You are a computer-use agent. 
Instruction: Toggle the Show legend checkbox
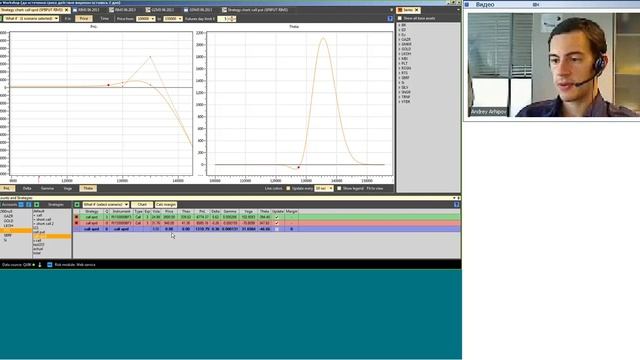[339, 189]
